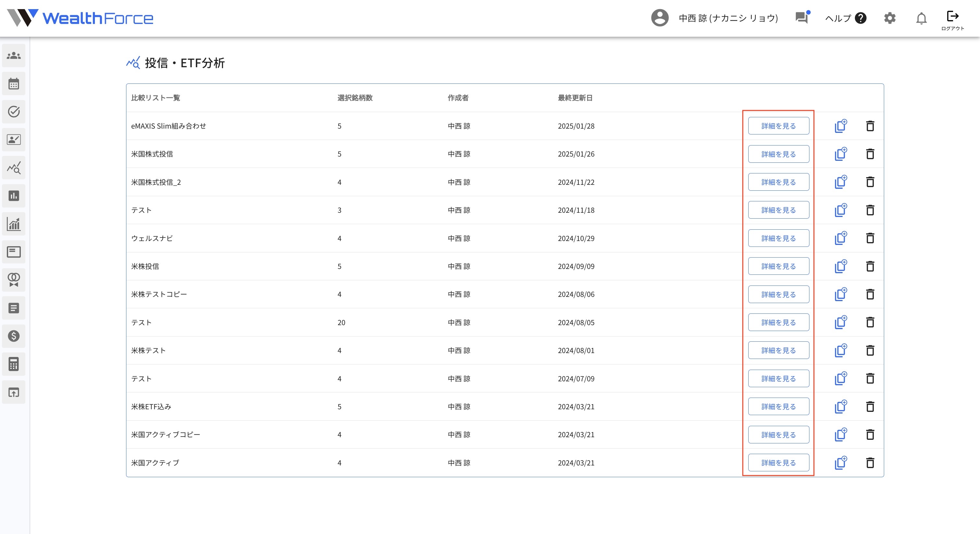Screen dimensions: 980x534
Task: Open the chat messages icon
Action: (802, 18)
